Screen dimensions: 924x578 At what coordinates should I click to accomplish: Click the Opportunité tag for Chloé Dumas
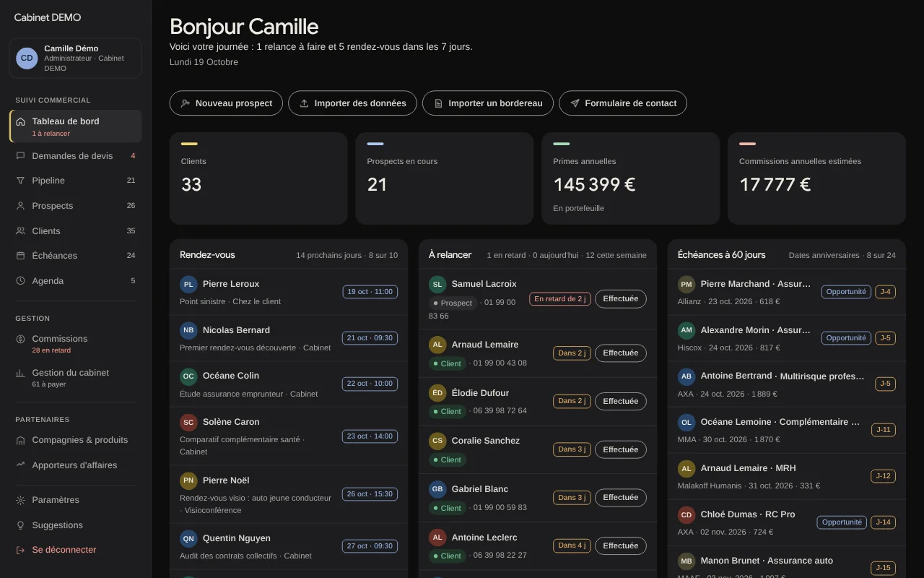842,522
